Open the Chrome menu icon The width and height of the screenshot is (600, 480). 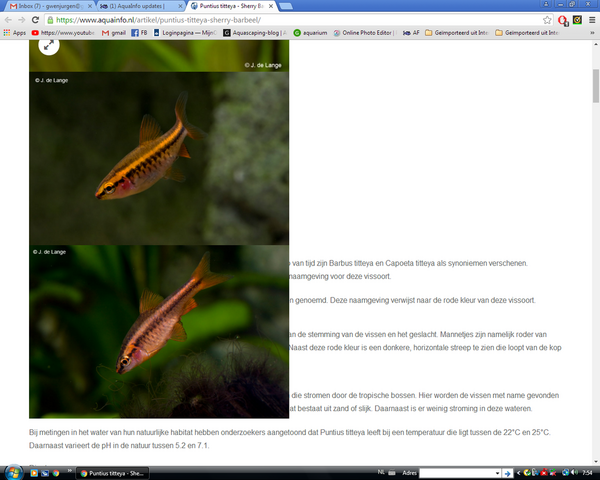click(591, 19)
